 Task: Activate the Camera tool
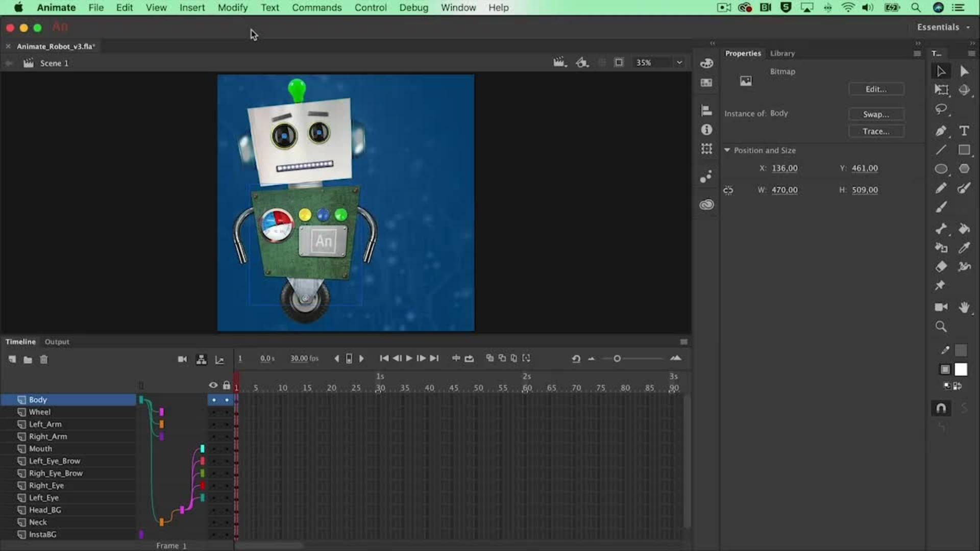[x=941, y=307]
